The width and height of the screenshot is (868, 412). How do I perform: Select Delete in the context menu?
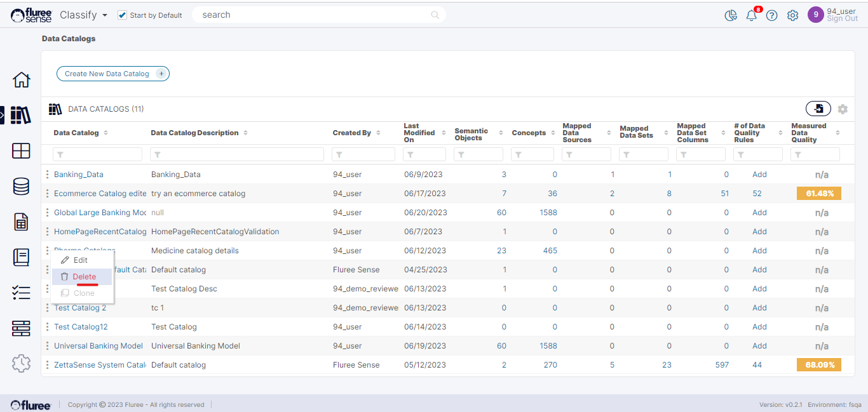(84, 277)
